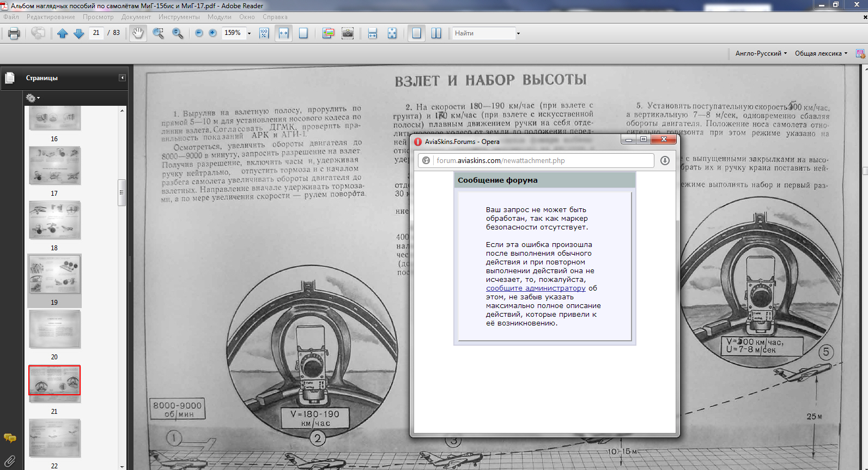Click the Print icon in toolbar
Viewport: 868px width, 470px height.
(14, 33)
